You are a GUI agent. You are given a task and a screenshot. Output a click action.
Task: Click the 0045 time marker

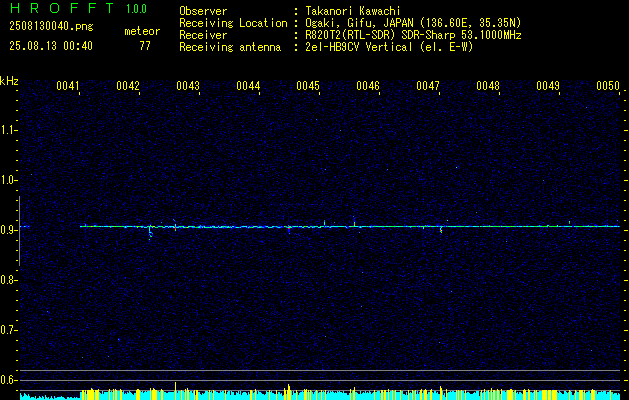click(x=308, y=85)
